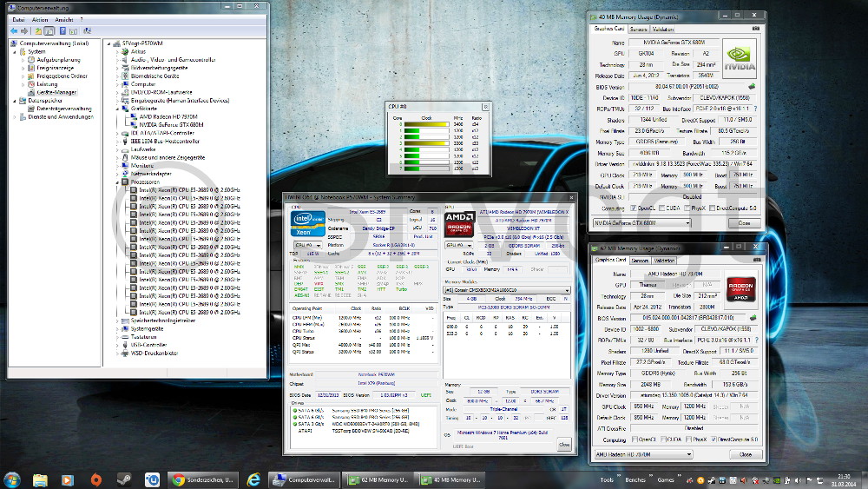Open the GPU #0 selector dropdown in HWiNFO

click(459, 245)
